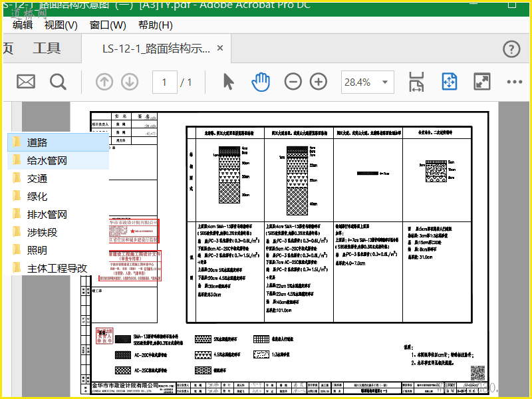Open the zoom percentage dropdown
Viewport: 532px width, 399px height.
coord(385,82)
